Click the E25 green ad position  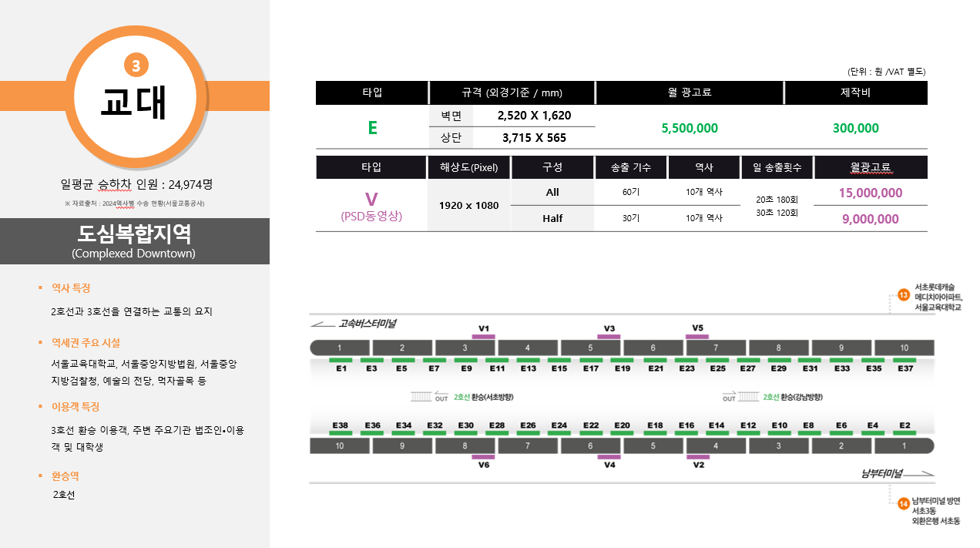(x=717, y=360)
